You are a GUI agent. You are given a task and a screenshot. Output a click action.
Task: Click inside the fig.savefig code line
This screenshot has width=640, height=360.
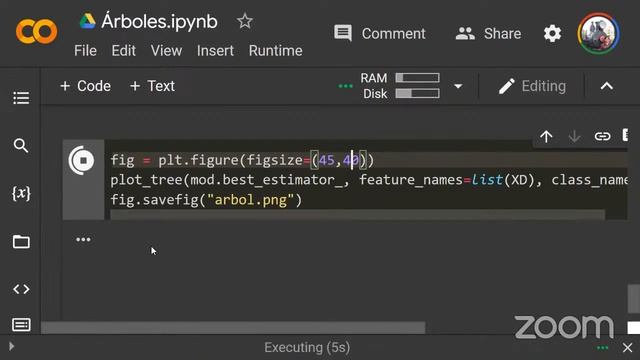coord(206,200)
